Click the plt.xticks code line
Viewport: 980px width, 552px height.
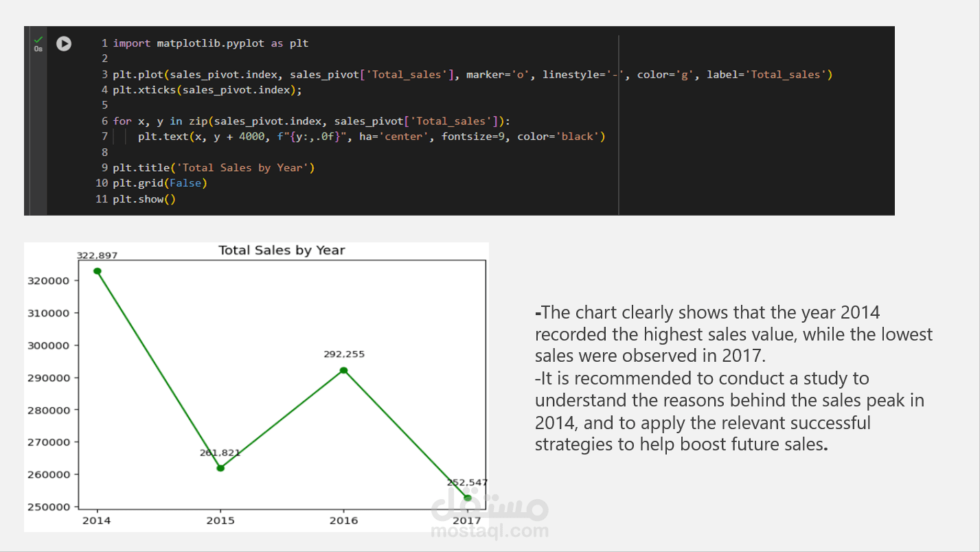tap(207, 90)
